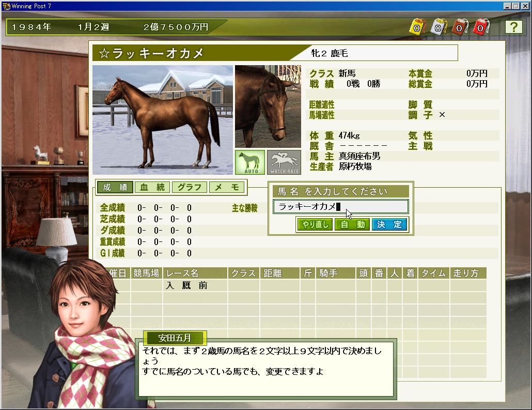532x410 pixels.
Task: Click the 体重 474kg value
Action: (x=349, y=135)
